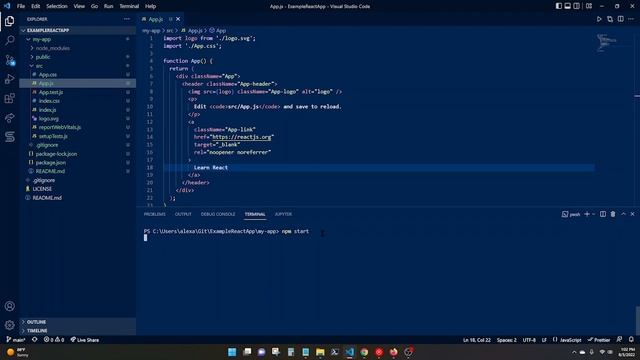640x360 pixels.
Task: Open the Accounts icon in activity bar
Action: click(x=9, y=306)
